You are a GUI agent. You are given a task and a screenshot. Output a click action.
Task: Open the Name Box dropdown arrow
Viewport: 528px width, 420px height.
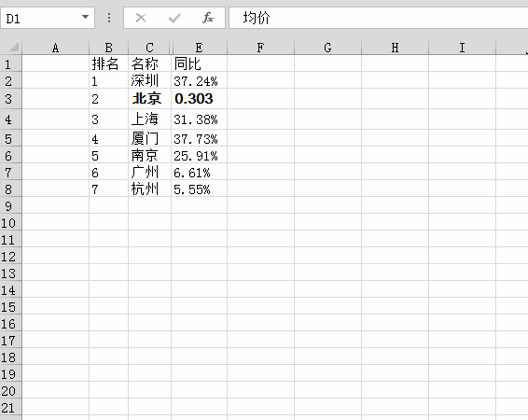pyautogui.click(x=85, y=17)
